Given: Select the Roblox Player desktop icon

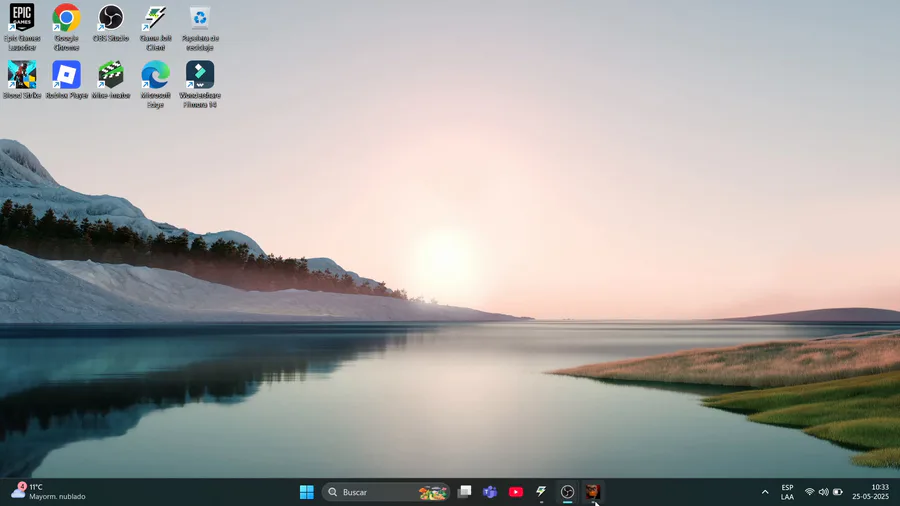Looking at the screenshot, I should 67,80.
